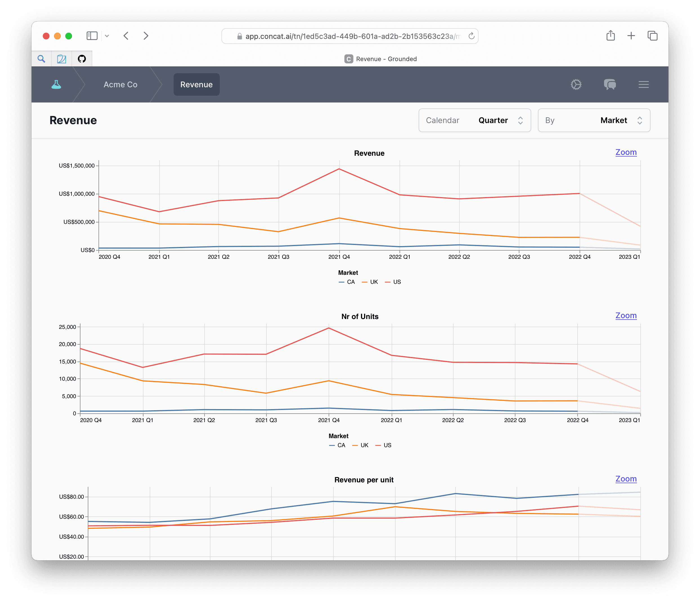The width and height of the screenshot is (700, 602).
Task: Open the settings gear icon
Action: click(576, 84)
